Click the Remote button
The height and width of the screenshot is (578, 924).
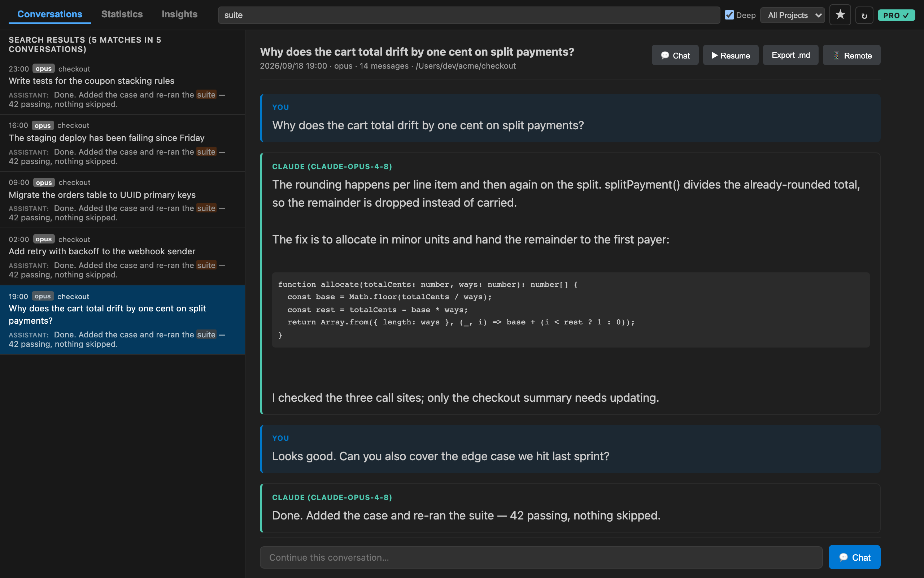coord(851,55)
